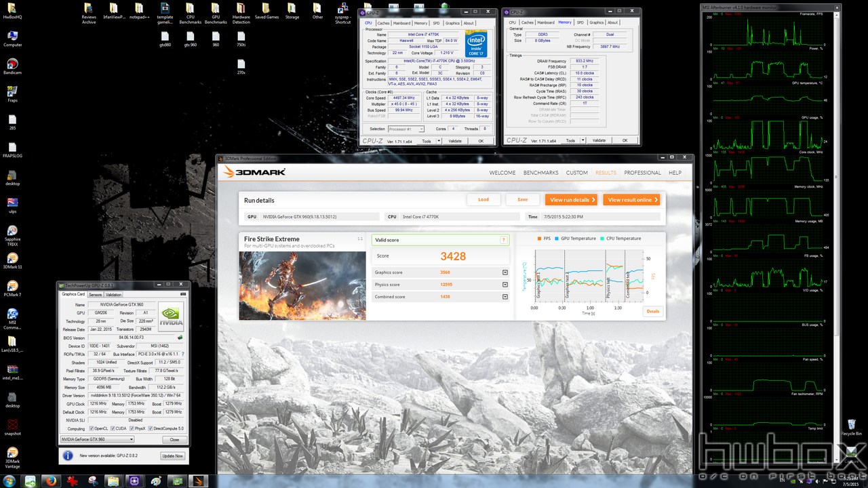868x488 pixels.
Task: Open the Graphics tab in right CPU-Z window
Action: tap(596, 22)
